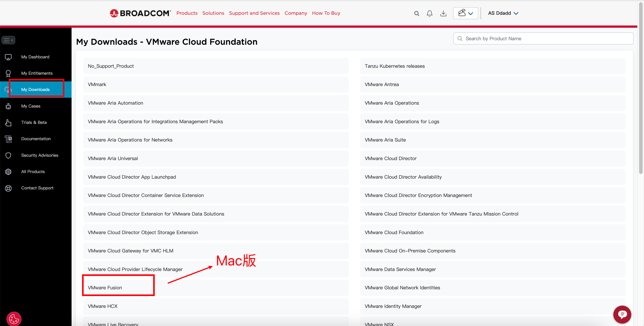Open VMware Global Network Identities row
This screenshot has width=644, height=326.
[492, 288]
